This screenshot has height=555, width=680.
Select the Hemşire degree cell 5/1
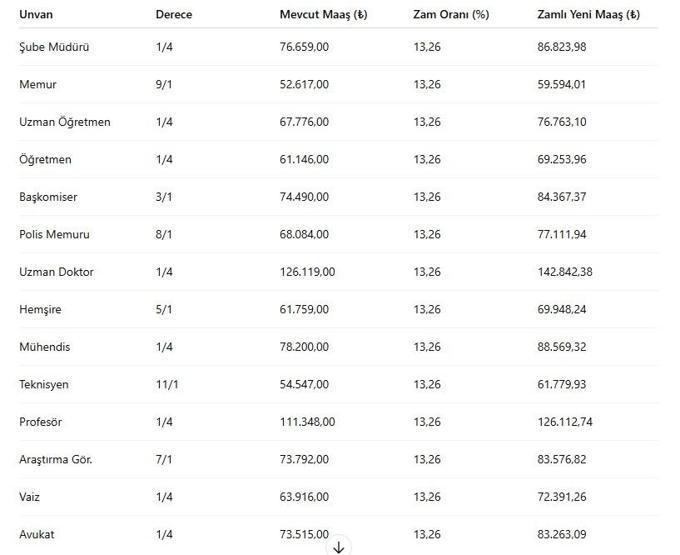tap(164, 309)
